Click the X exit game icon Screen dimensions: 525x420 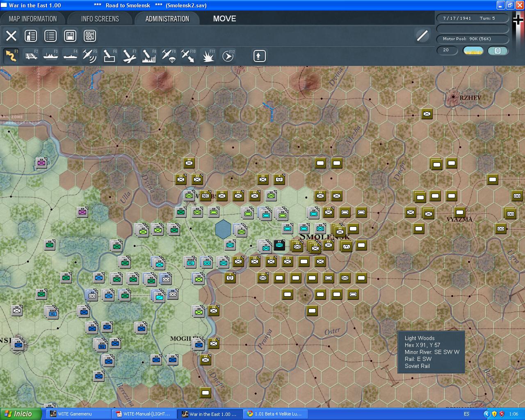[x=11, y=36]
